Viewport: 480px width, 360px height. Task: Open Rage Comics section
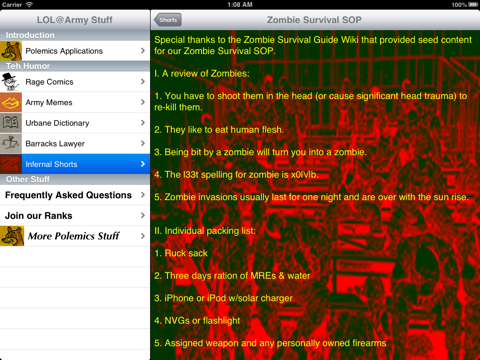[x=75, y=82]
